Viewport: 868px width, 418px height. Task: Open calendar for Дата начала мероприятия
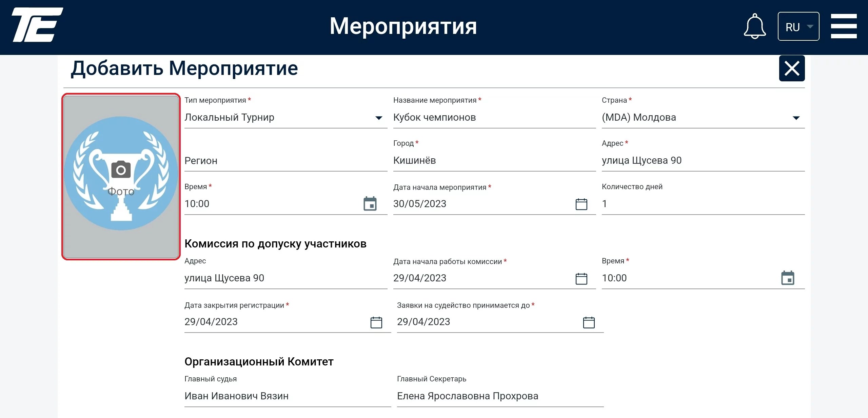[x=581, y=204]
